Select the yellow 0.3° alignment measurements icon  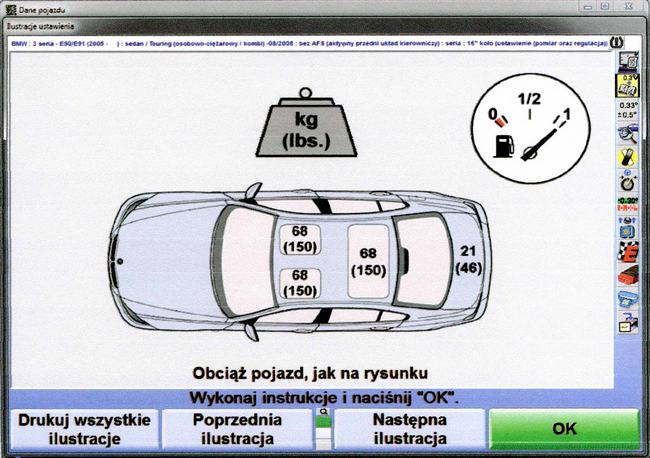(x=628, y=86)
